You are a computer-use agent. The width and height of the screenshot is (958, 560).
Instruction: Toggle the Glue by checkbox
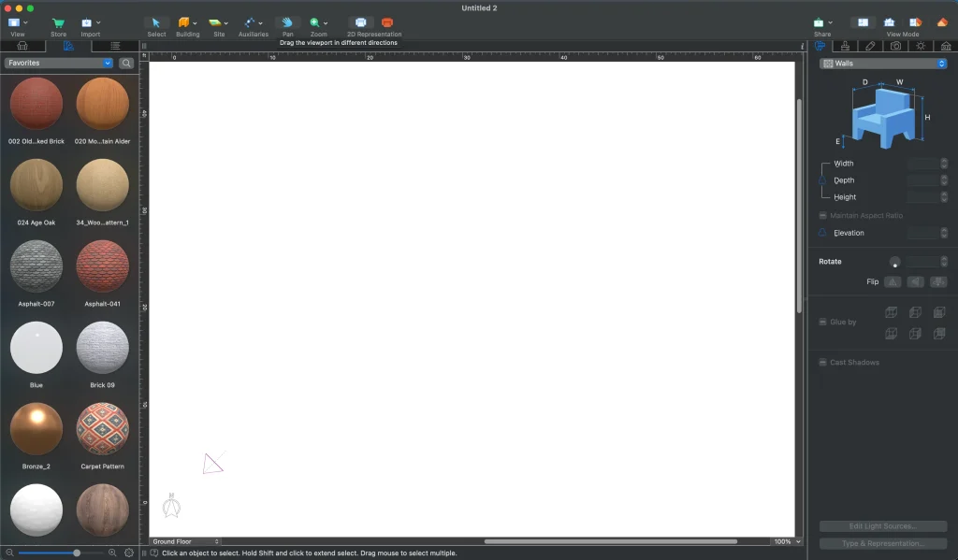(x=823, y=323)
